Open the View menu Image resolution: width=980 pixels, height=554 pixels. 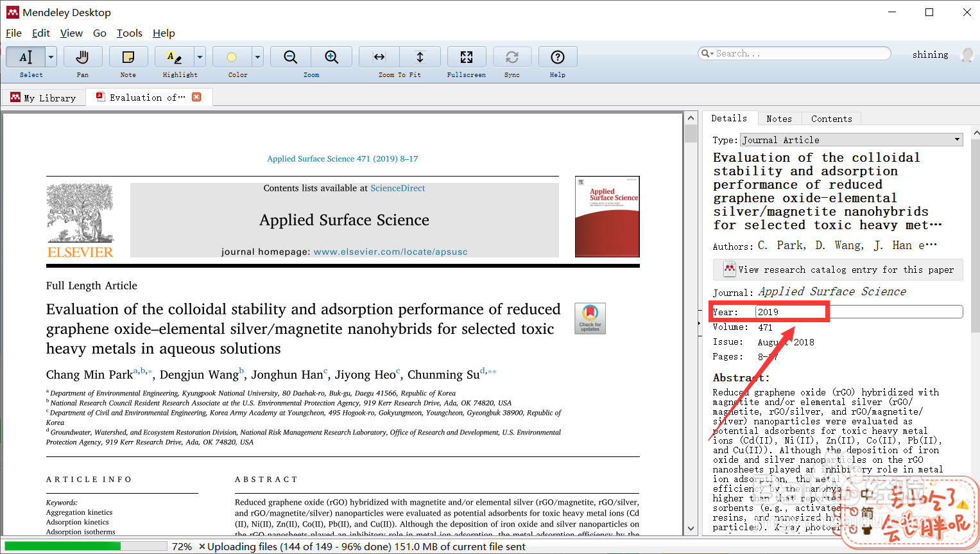coord(71,33)
